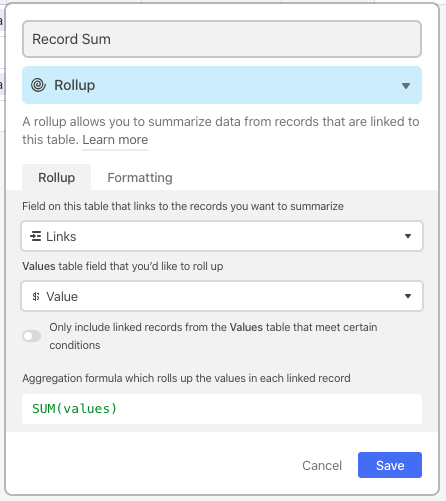446x501 pixels.
Task: Expand the Links field dropdown arrow
Action: coord(408,236)
